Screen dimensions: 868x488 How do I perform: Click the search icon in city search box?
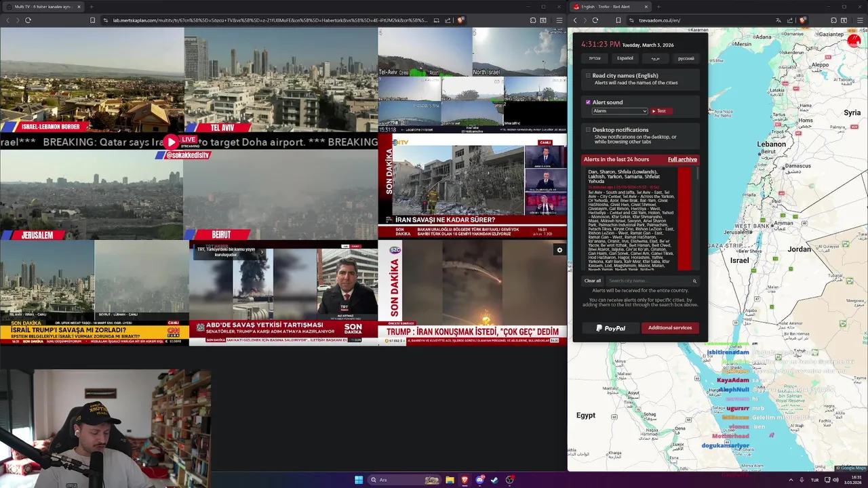tap(694, 281)
